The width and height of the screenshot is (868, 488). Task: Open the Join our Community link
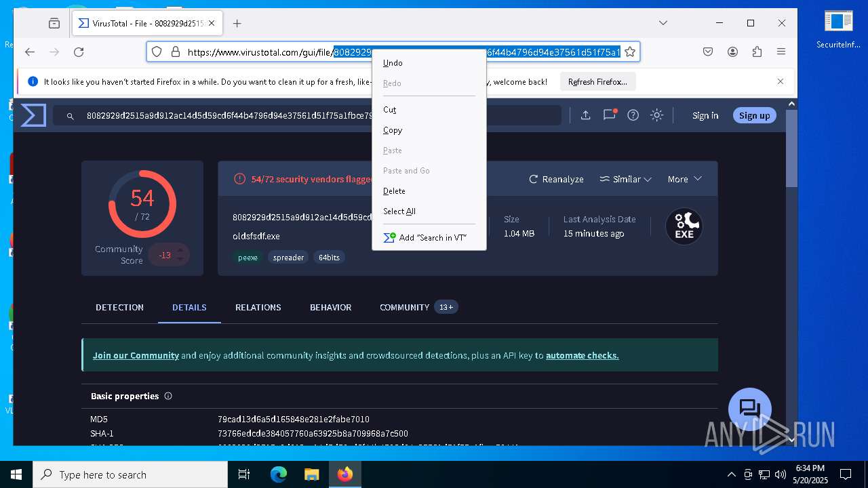tap(136, 355)
